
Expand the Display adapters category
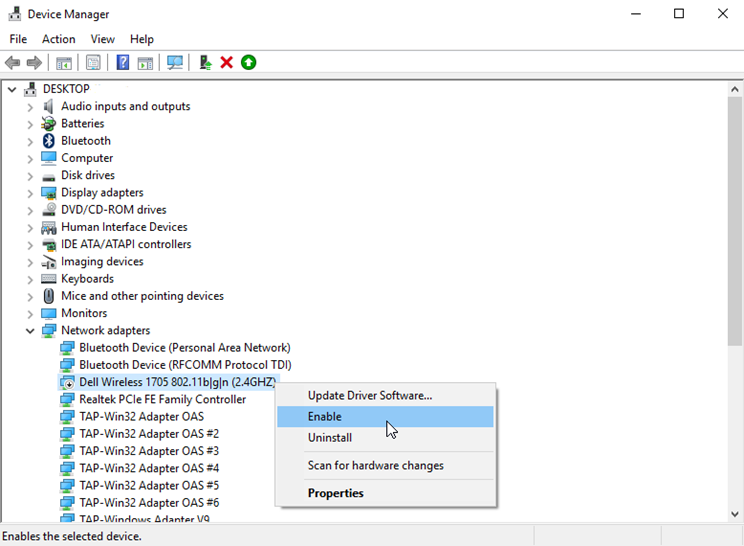30,194
